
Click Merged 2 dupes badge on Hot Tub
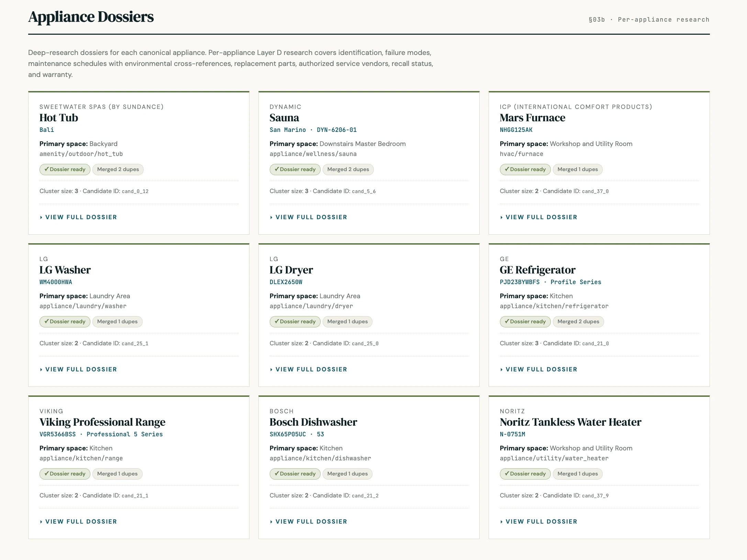pos(118,169)
